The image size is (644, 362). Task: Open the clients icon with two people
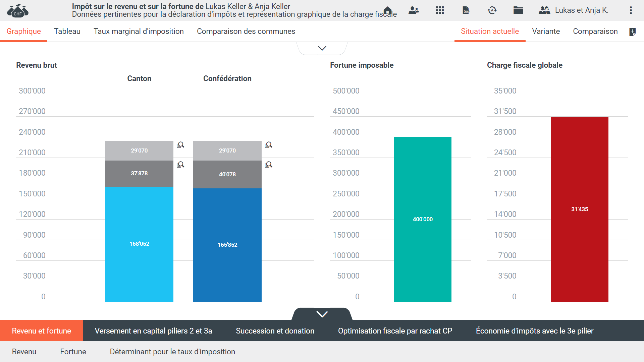(414, 10)
